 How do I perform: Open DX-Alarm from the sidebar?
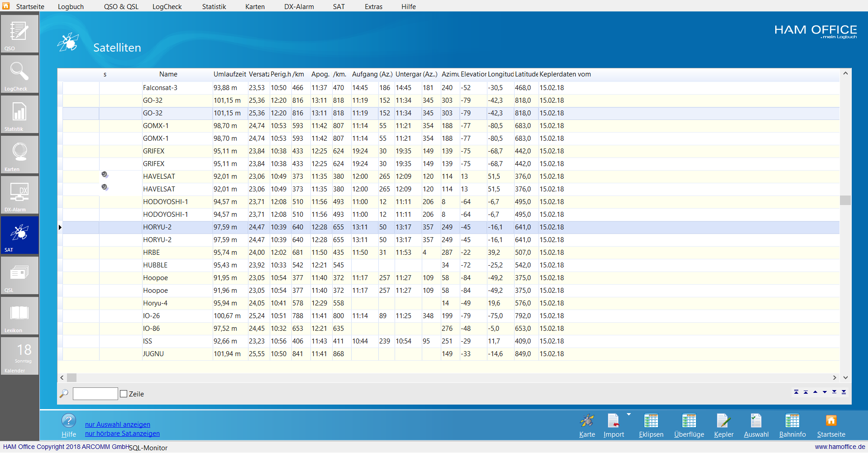[19, 196]
